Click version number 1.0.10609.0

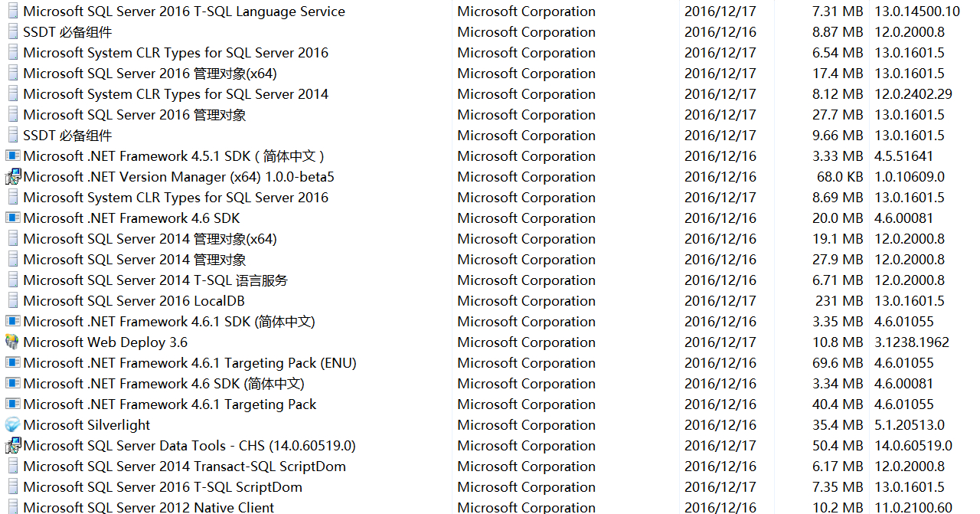[x=910, y=177]
